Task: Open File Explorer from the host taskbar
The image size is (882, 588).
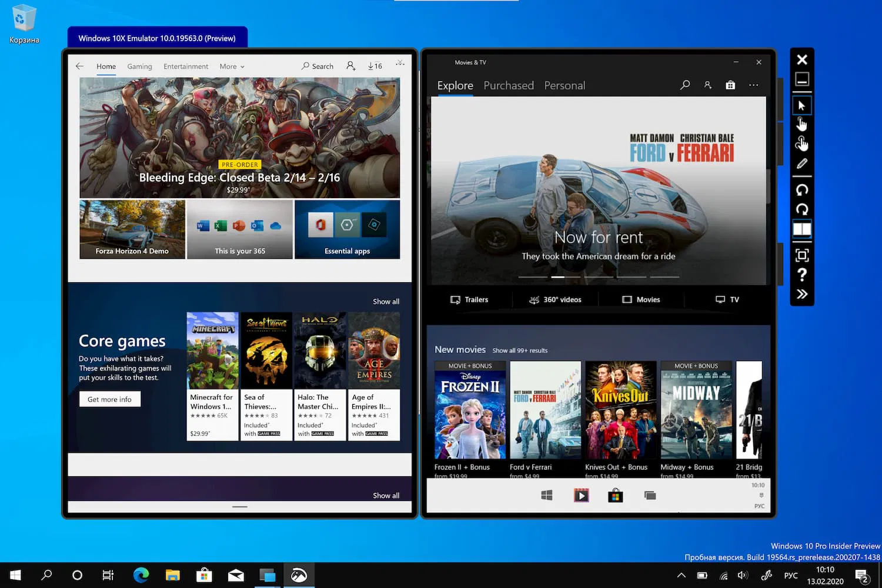Action: [172, 575]
